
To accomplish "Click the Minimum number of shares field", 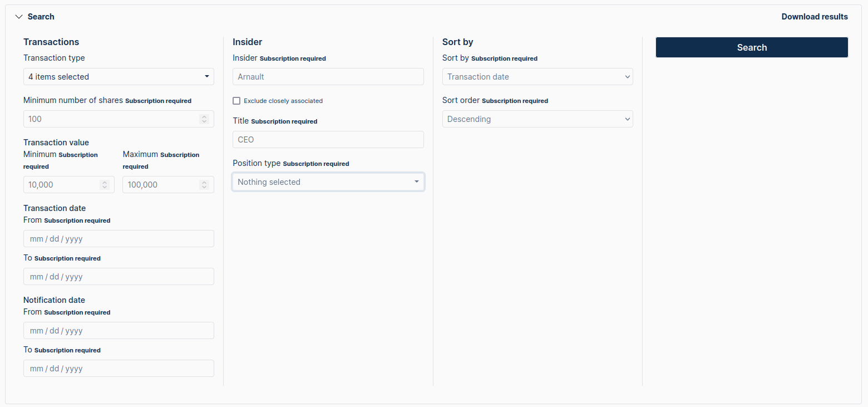I will [111, 119].
